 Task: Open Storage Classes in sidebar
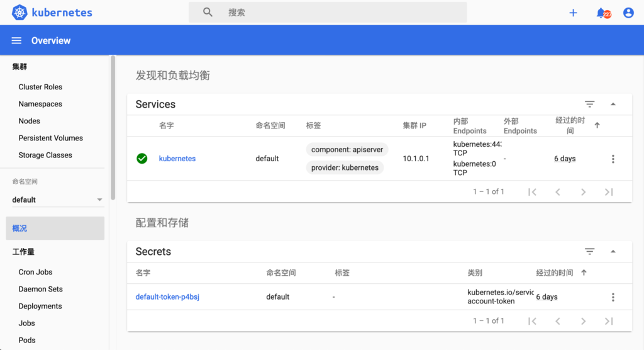point(45,155)
